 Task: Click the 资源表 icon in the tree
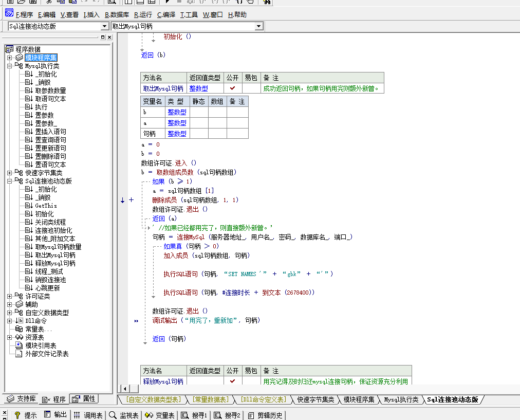tap(19, 337)
